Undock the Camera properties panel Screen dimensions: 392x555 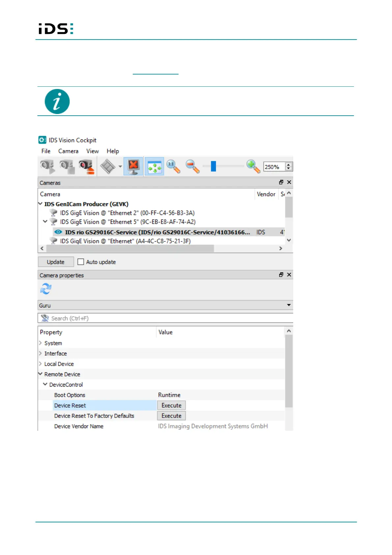click(x=281, y=275)
